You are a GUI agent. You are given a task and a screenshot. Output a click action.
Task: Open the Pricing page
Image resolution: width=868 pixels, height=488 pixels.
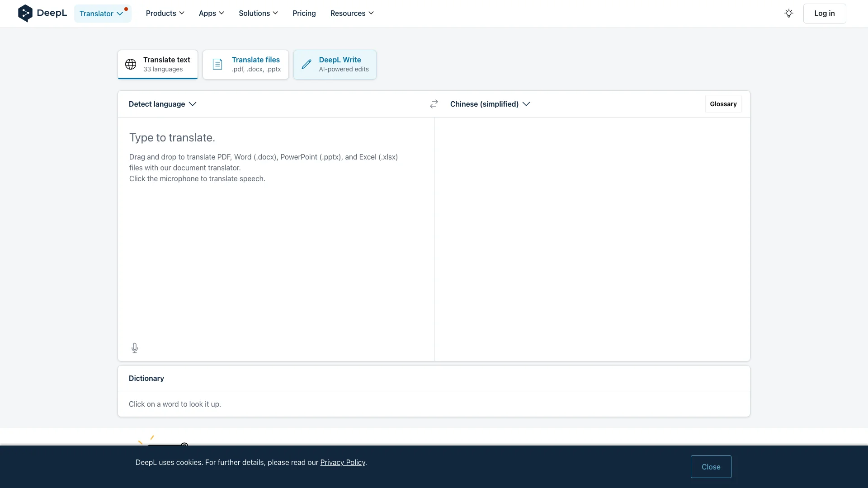pyautogui.click(x=304, y=13)
